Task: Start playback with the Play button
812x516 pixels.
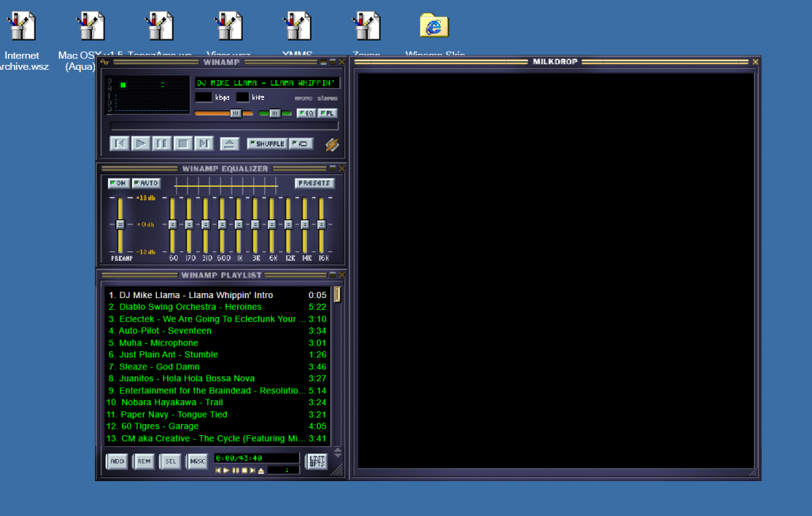Action: click(140, 143)
